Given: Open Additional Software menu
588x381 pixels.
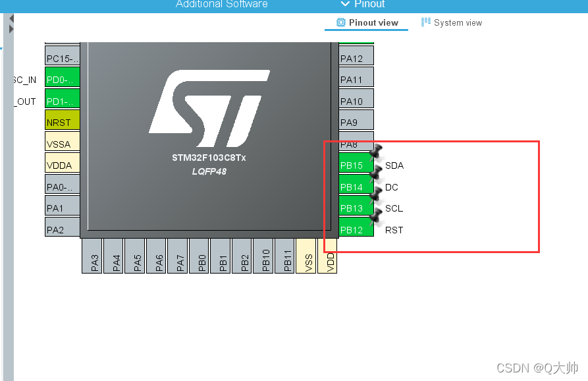Looking at the screenshot, I should tap(221, 4).
